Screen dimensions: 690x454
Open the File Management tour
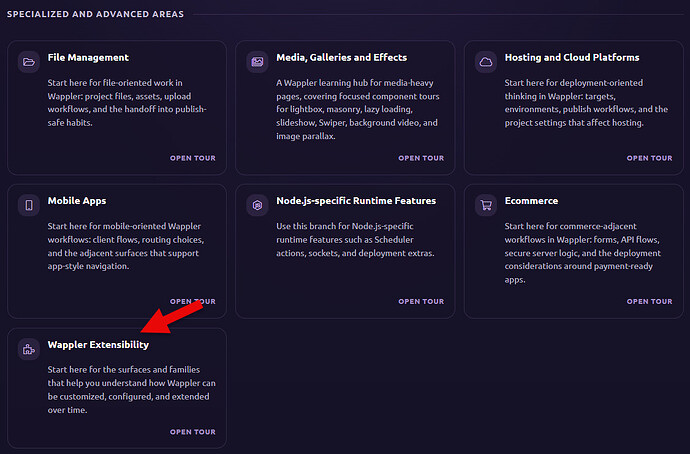[x=193, y=158]
